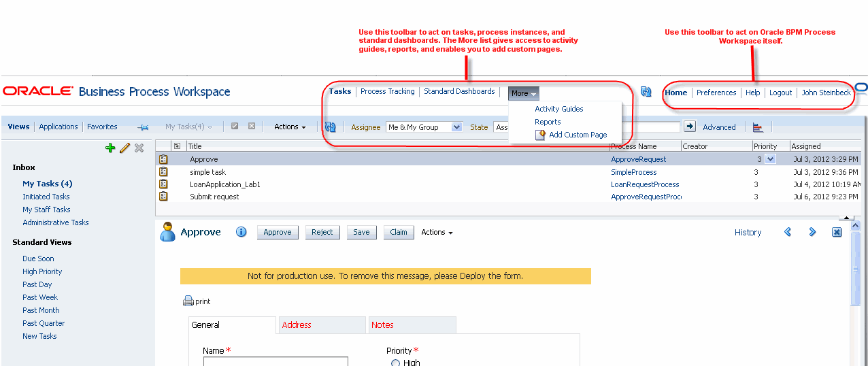The image size is (868, 366).
Task: Click the ApproveRequest process name link
Action: pyautogui.click(x=639, y=159)
